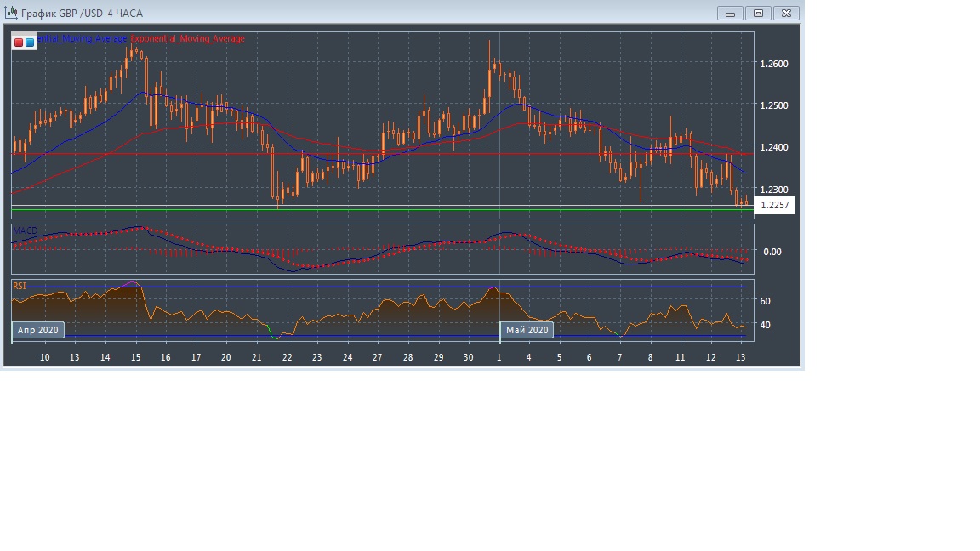Click the red square button on chart

pyautogui.click(x=19, y=42)
